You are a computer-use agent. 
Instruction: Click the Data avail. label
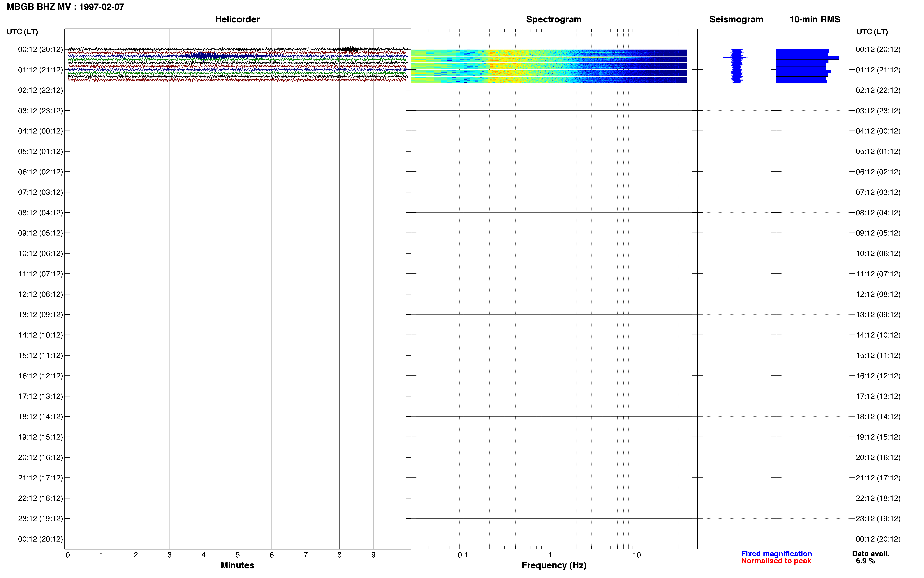870,554
